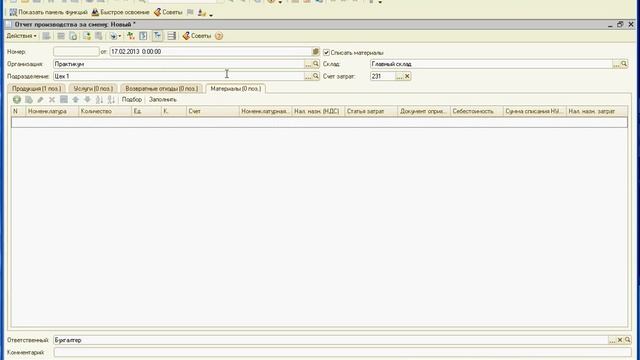Click the date field 17.02.2013 0:00:00
640x360 pixels.
click(211, 52)
